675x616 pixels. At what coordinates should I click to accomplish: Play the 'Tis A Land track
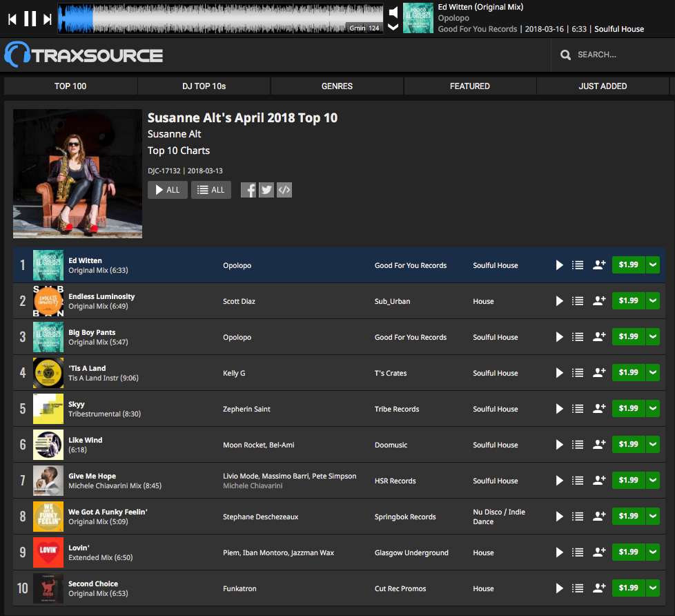[x=559, y=373]
